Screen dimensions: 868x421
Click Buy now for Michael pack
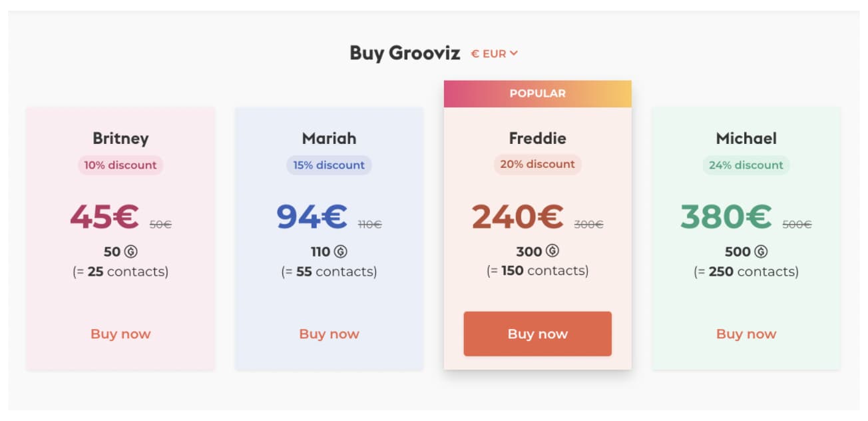pyautogui.click(x=746, y=334)
